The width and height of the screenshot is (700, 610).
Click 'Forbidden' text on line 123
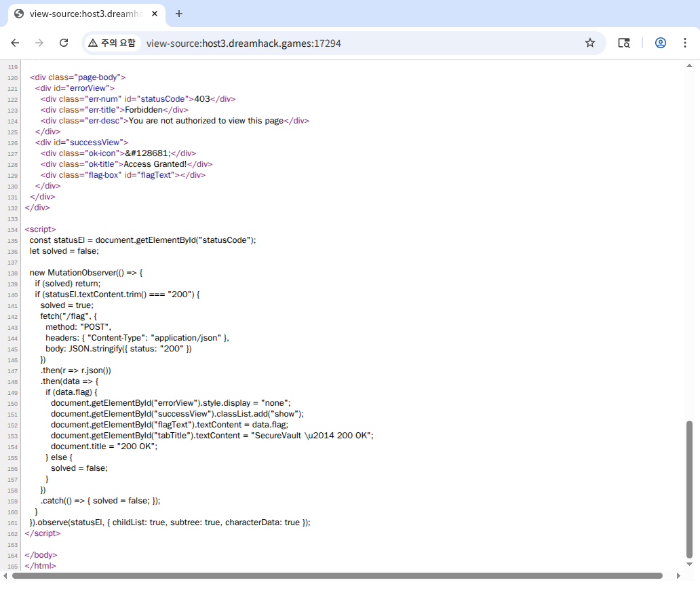click(x=144, y=110)
